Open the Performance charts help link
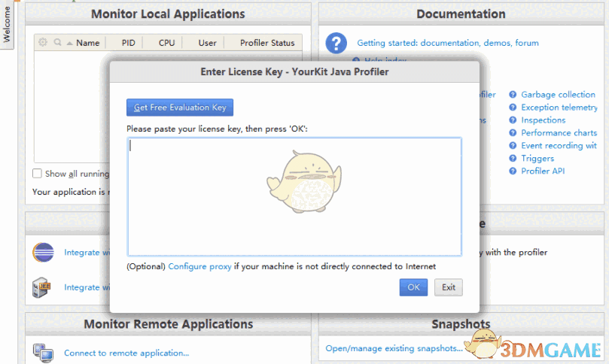The width and height of the screenshot is (609, 364). click(559, 132)
